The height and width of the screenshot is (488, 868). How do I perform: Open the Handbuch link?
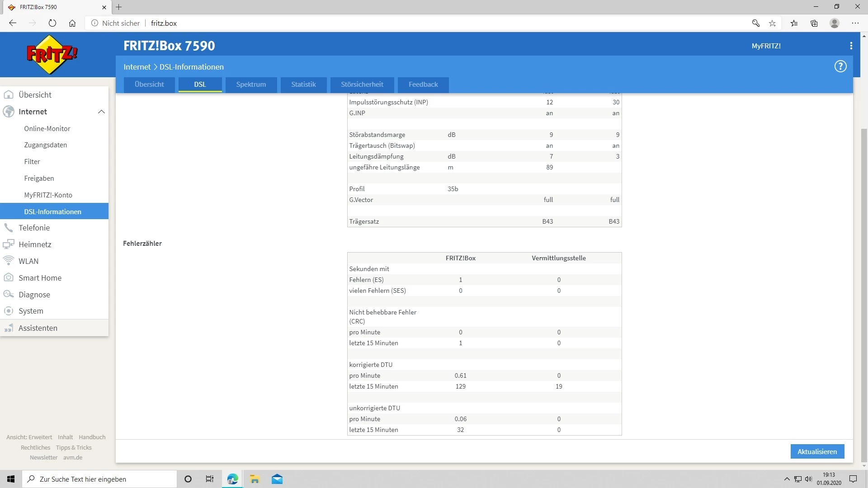[x=92, y=437]
